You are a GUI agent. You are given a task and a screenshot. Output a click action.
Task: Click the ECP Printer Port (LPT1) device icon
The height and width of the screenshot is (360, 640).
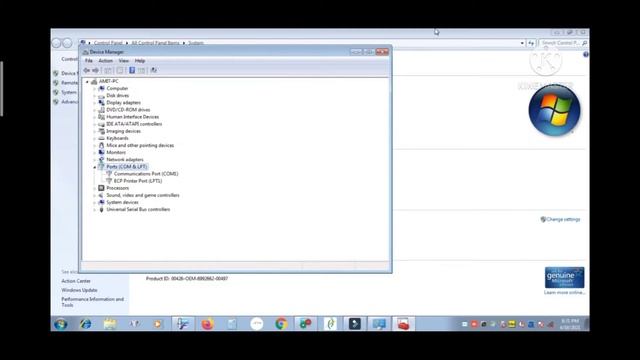coord(109,181)
